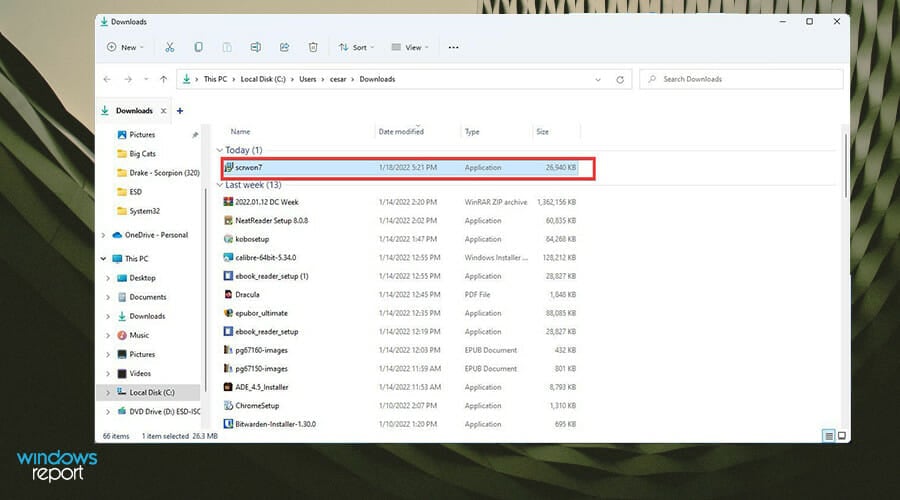Open the See more three-dots menu

[453, 47]
